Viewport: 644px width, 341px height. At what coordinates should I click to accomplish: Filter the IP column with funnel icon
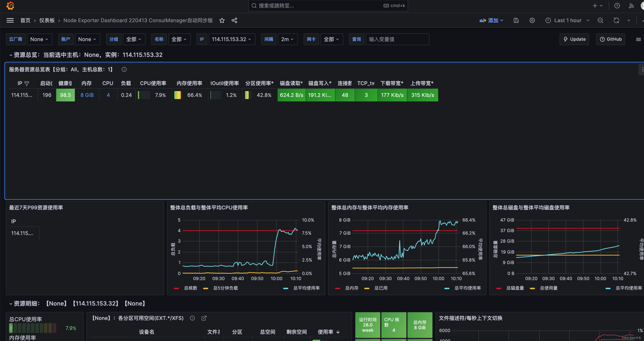point(27,83)
